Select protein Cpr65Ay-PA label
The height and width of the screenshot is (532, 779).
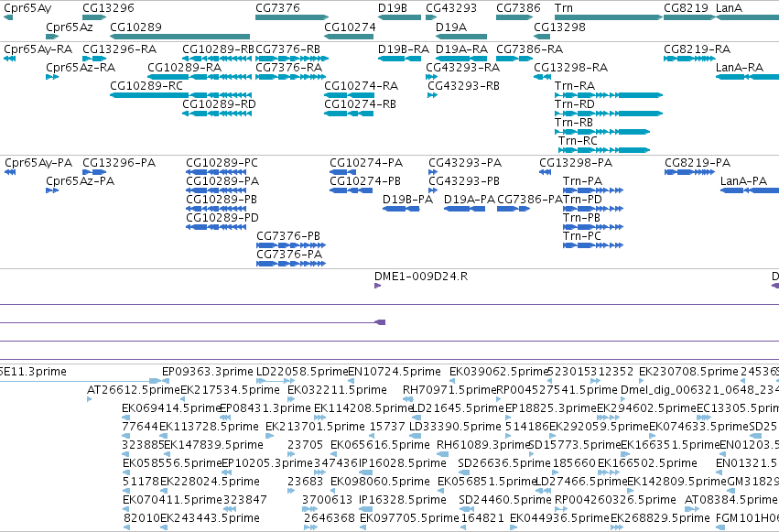point(38,163)
